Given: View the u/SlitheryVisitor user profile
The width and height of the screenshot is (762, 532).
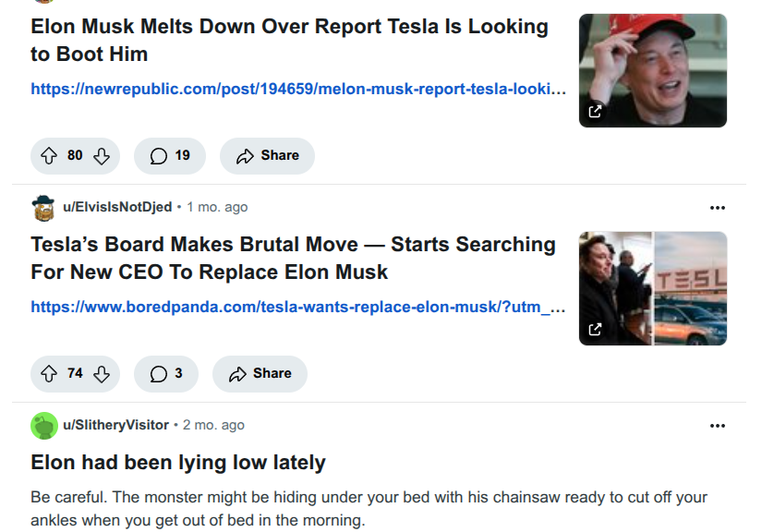Looking at the screenshot, I should 115,425.
